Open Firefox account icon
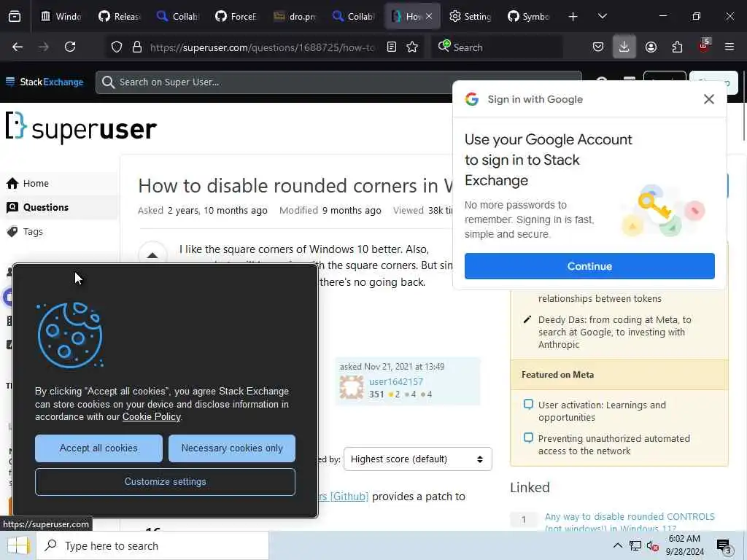The image size is (747, 560). [x=651, y=47]
